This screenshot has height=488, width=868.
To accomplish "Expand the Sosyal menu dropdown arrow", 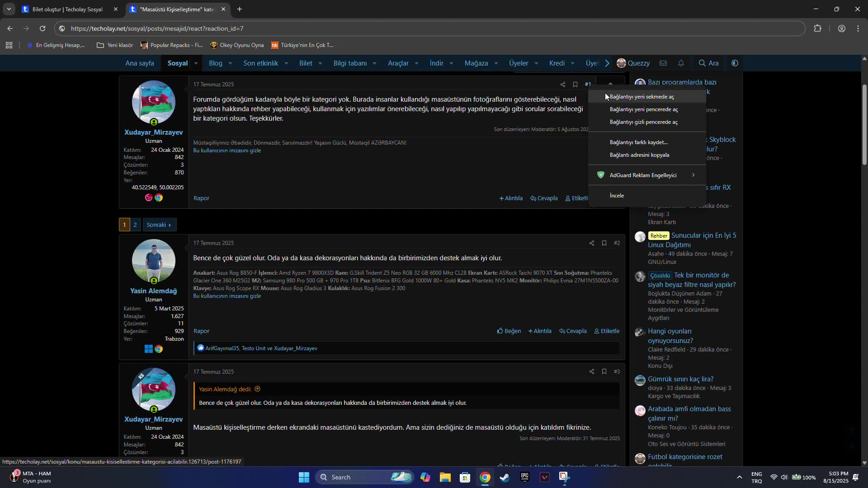I will (196, 63).
